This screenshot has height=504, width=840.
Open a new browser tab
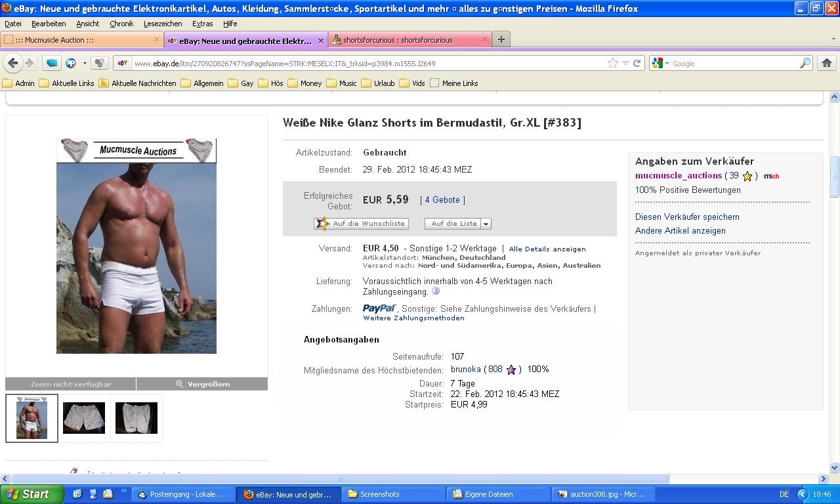(x=501, y=39)
